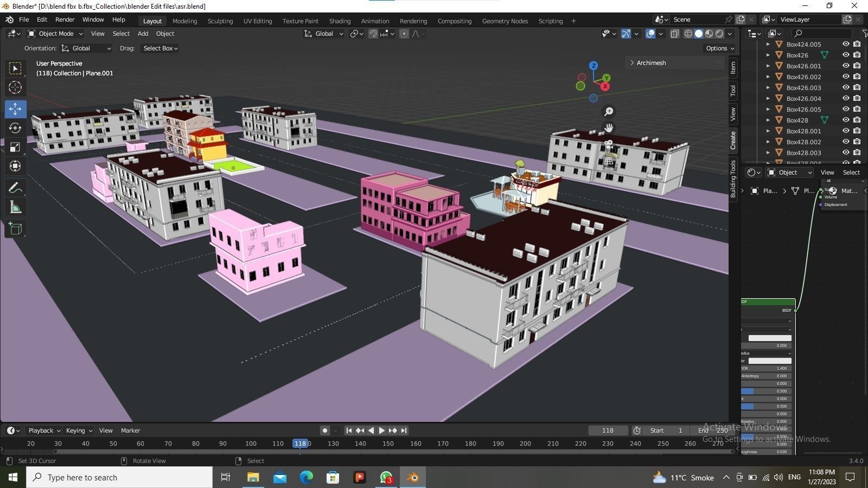Open the Object menu in viewport header

pos(165,34)
